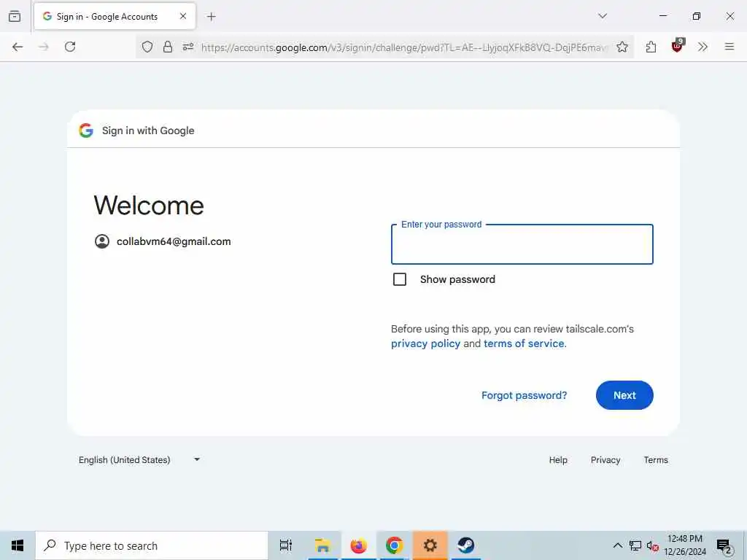Show more tools overflow chevron

click(x=703, y=47)
